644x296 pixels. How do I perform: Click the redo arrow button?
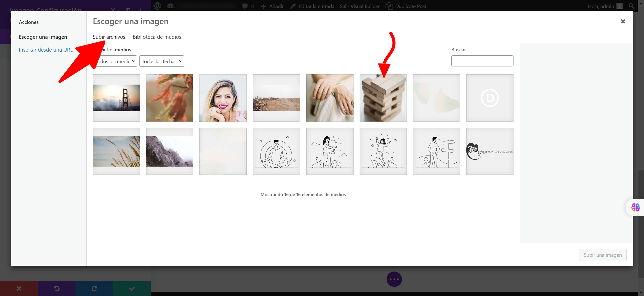(94, 288)
